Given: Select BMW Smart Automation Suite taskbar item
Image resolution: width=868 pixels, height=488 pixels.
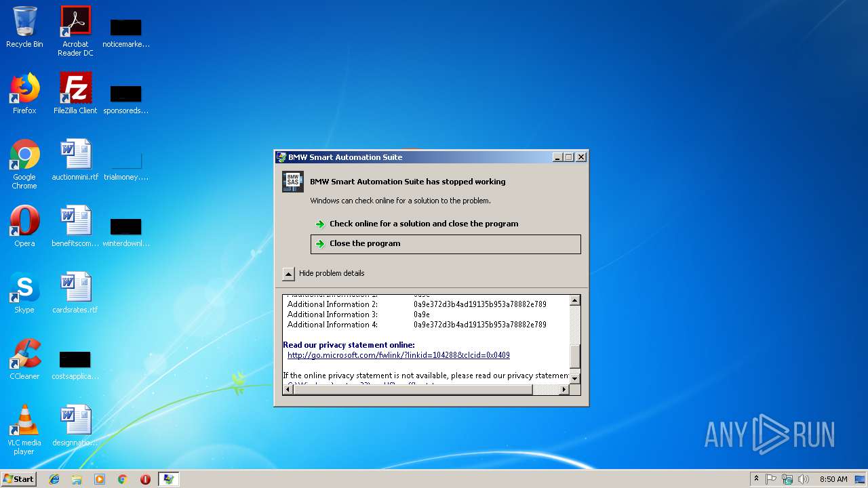Looking at the screenshot, I should [169, 479].
